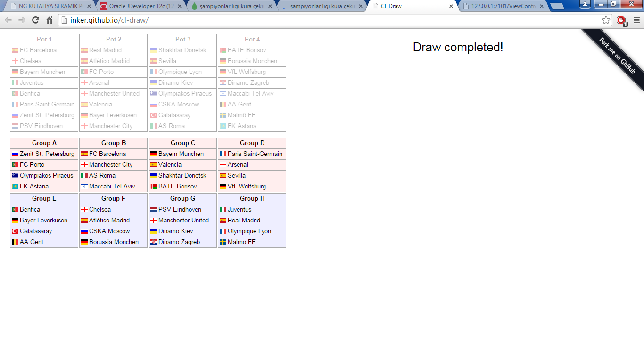Click the French flag beside Paris Saint-Germain in Group D
The height and width of the screenshot is (343, 644).
[x=223, y=154]
